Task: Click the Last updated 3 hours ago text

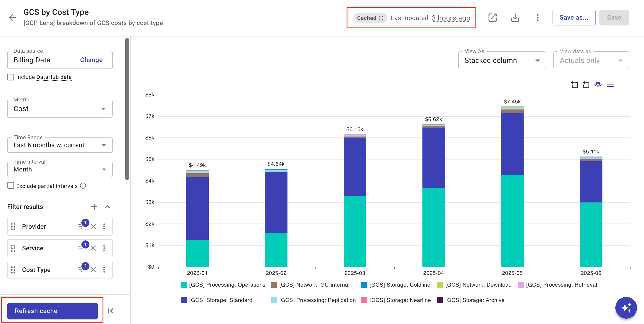Action: click(430, 18)
